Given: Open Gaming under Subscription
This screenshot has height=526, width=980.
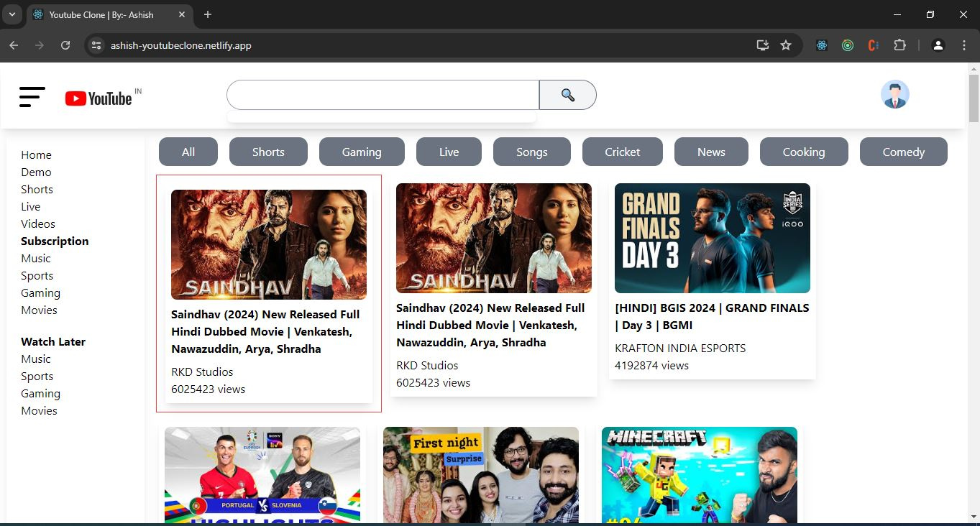Looking at the screenshot, I should pyautogui.click(x=40, y=292).
